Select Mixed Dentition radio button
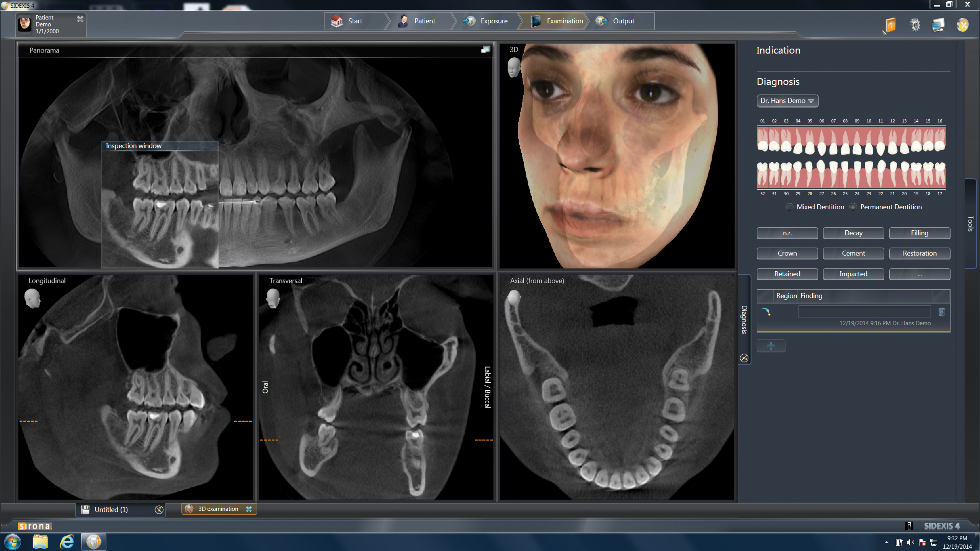The width and height of the screenshot is (980, 551). tap(789, 207)
